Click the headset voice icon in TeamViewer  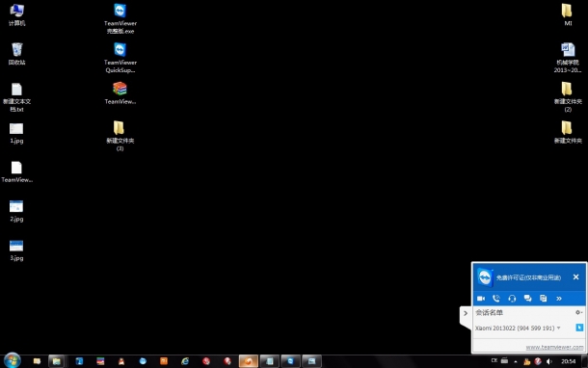click(512, 299)
